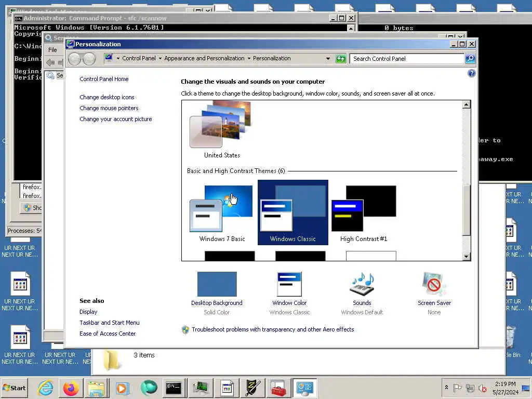
Task: Click Change your account picture link
Action: (116, 119)
